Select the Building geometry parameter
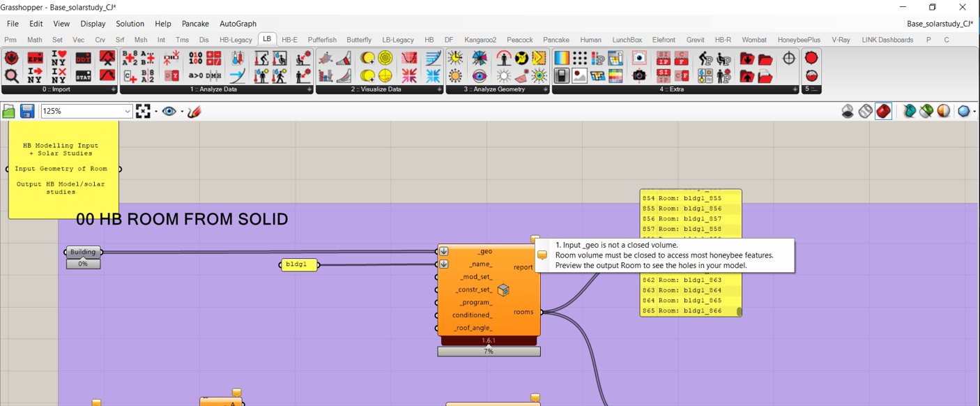 coord(83,252)
